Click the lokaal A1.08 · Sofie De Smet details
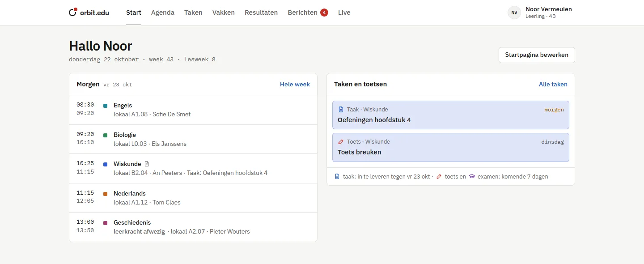Viewport: 644px width, 264px height. coord(152,114)
